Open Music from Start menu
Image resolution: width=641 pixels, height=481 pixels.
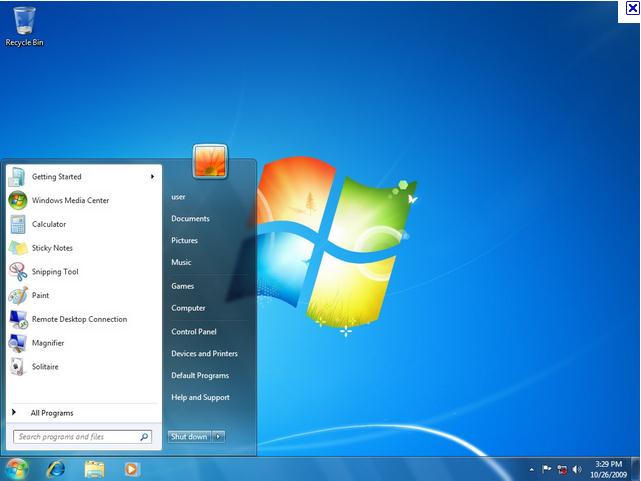pyautogui.click(x=181, y=262)
